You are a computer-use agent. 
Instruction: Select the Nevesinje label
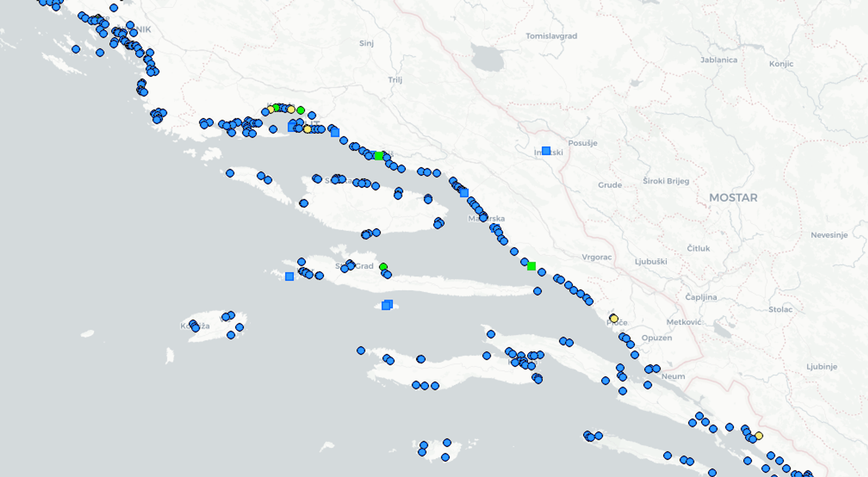pyautogui.click(x=829, y=235)
